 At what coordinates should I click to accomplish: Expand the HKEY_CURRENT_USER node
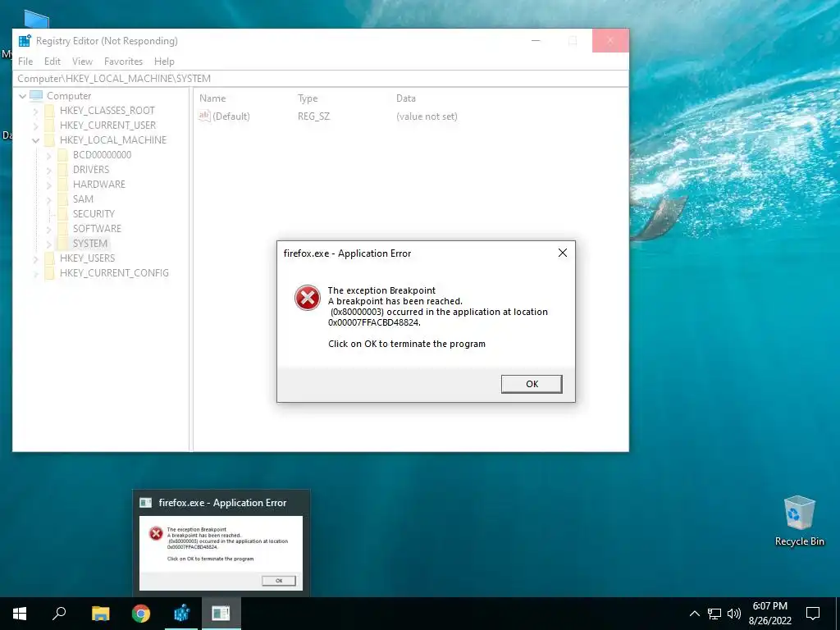(35, 126)
